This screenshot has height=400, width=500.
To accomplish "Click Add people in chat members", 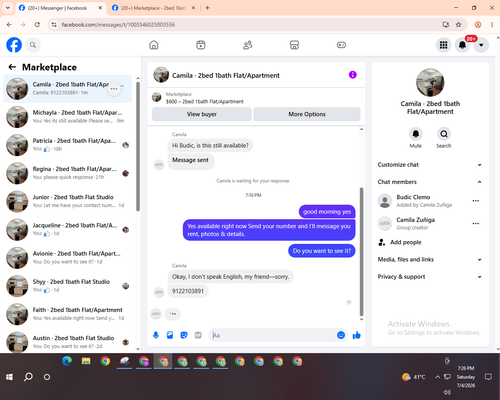I will coord(406,242).
